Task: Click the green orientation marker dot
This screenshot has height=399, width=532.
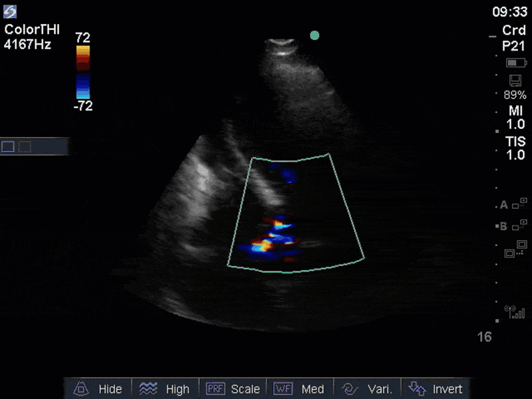Action: coord(315,35)
